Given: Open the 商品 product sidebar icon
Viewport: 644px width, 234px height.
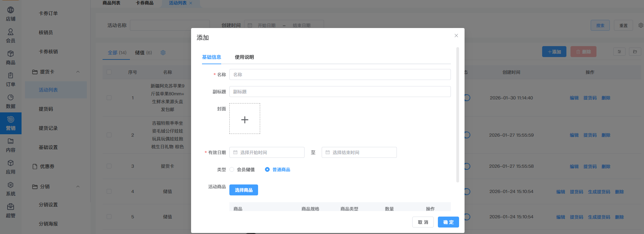Looking at the screenshot, I should 11,57.
